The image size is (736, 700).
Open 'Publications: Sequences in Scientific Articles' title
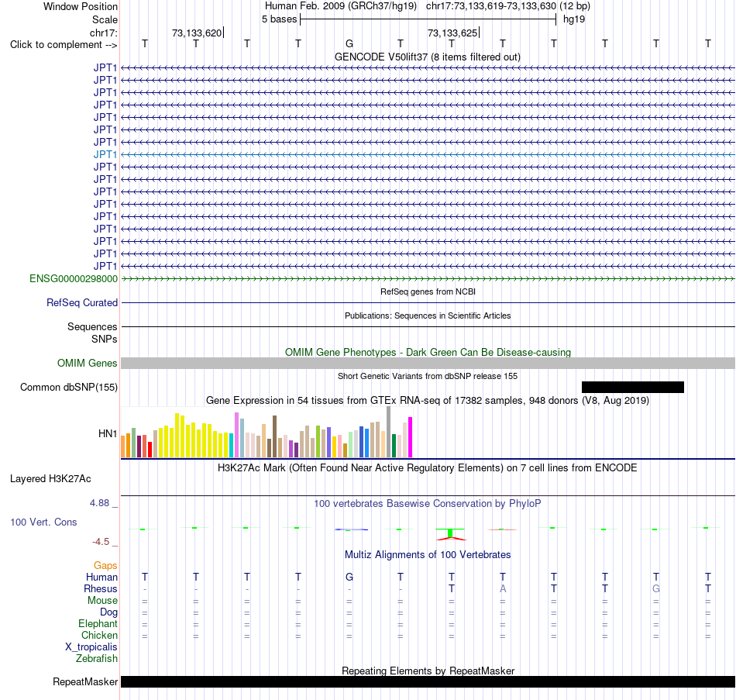(x=428, y=316)
